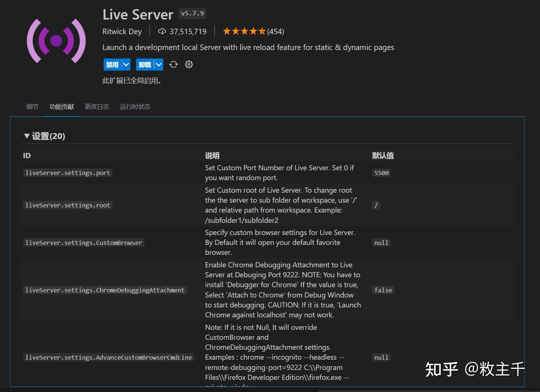Image resolution: width=540 pixels, height=392 pixels.
Task: Select the 功能贡献 tab
Action: point(62,107)
